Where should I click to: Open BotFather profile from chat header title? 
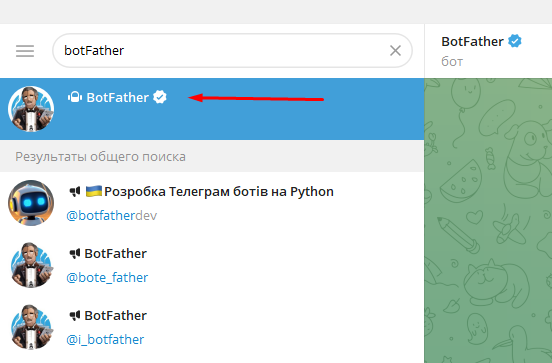click(x=472, y=42)
